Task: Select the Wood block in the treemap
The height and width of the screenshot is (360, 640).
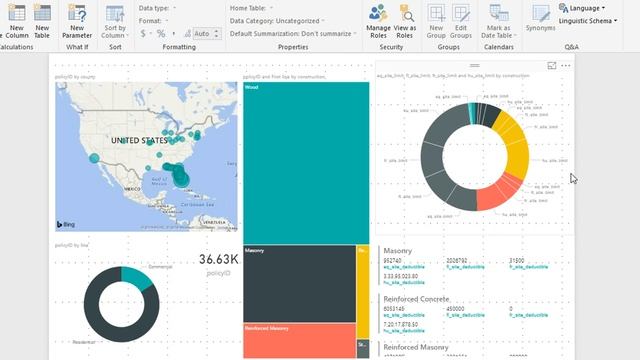Action: pyautogui.click(x=306, y=163)
